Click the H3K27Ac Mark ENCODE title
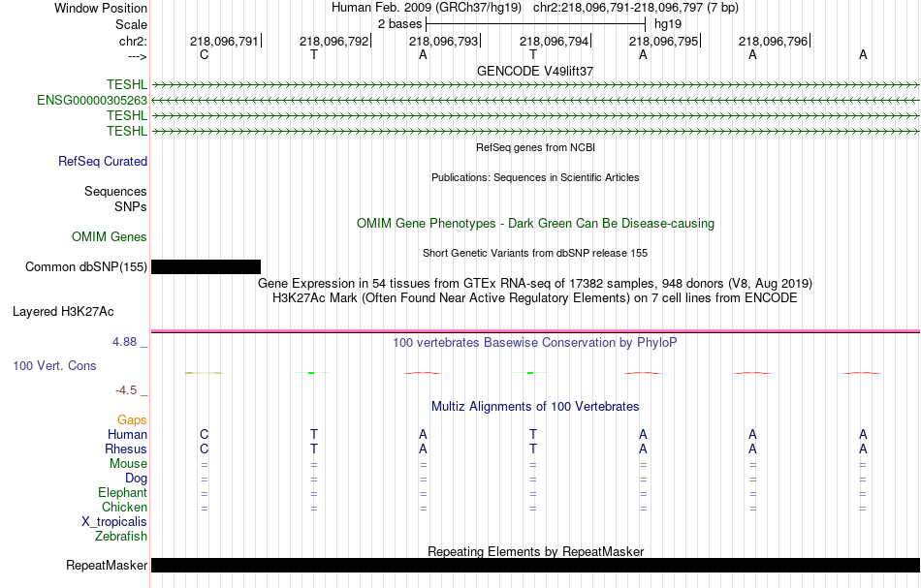 [535, 298]
